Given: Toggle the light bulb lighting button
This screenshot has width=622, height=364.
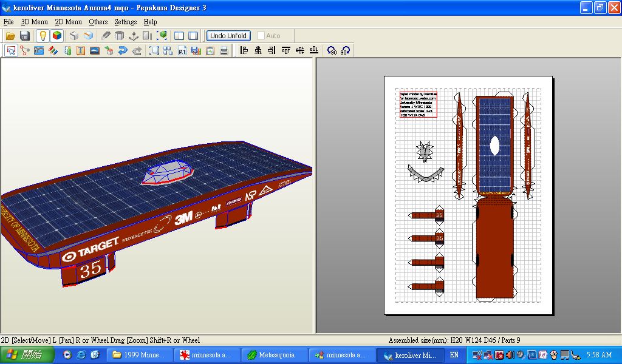Looking at the screenshot, I should point(43,36).
